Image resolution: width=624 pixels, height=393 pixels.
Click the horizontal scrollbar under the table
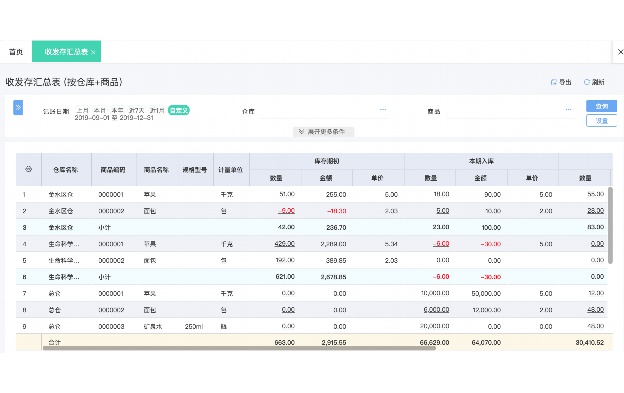239,348
